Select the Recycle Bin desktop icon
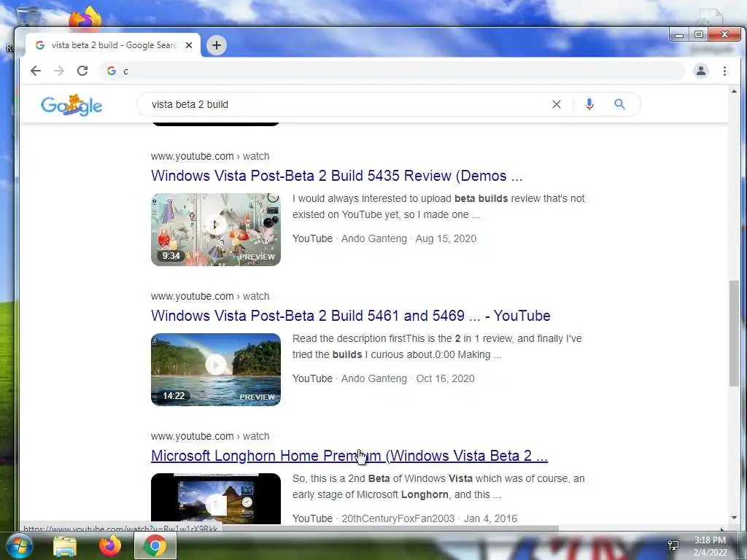This screenshot has width=747, height=560. (x=28, y=16)
